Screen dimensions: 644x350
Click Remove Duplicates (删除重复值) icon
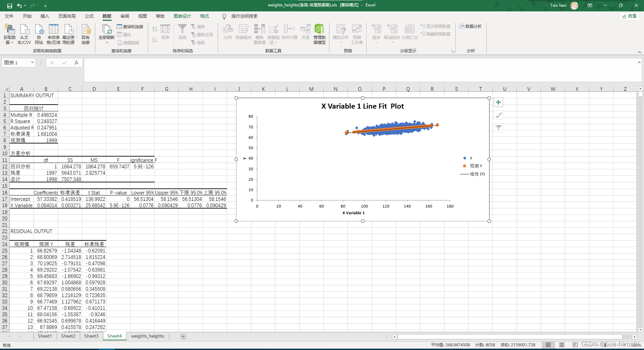tap(260, 34)
